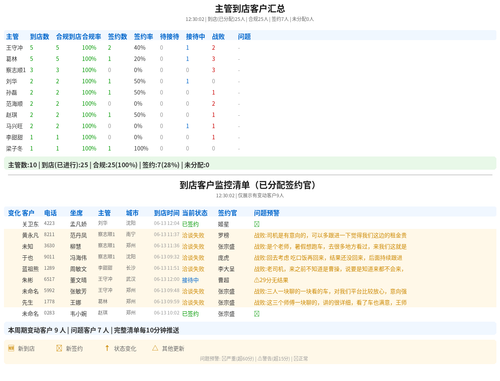This screenshot has height=381, width=500.
Task: Click the 战败 note starting '回去考虑'
Action: pyautogui.click(x=328, y=258)
